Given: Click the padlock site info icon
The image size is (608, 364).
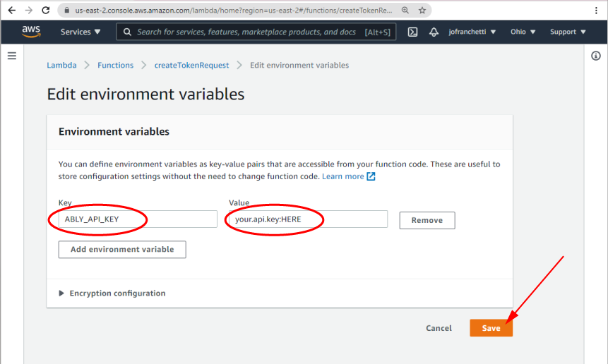Looking at the screenshot, I should point(66,11).
